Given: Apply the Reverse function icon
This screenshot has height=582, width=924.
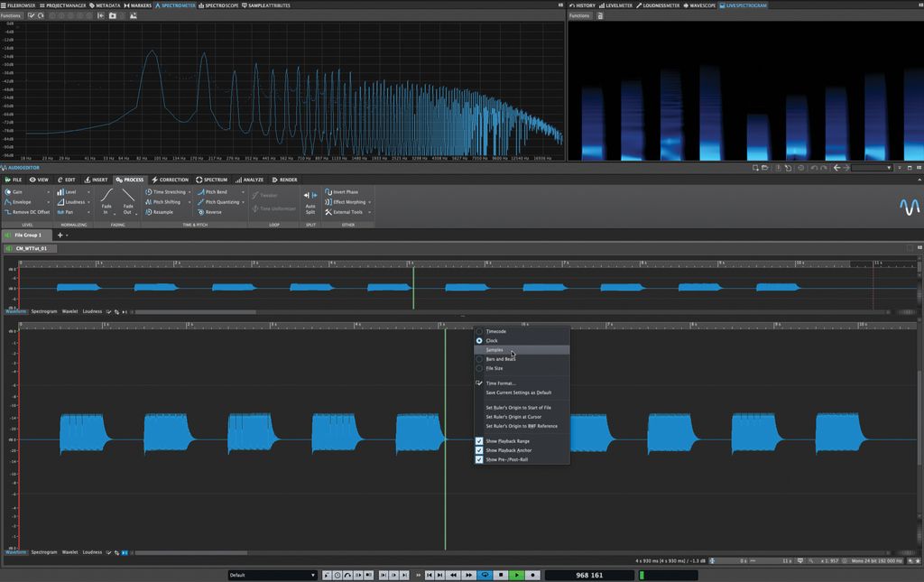Looking at the screenshot, I should coord(201,211).
